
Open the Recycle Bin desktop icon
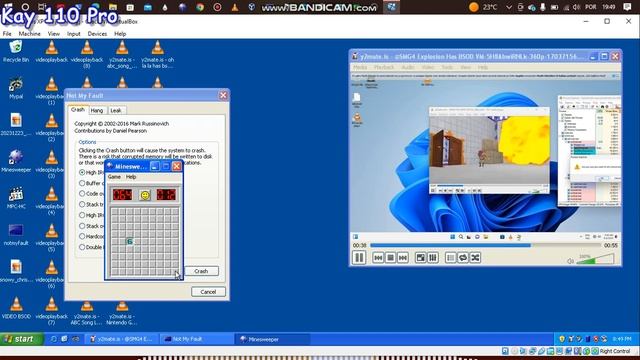(x=16, y=51)
